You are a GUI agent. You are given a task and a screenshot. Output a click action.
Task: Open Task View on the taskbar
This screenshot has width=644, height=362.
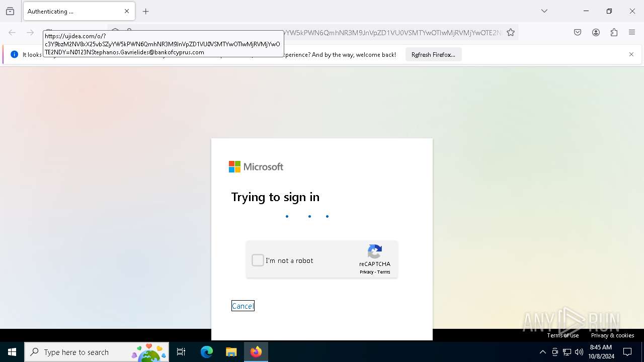pos(181,352)
